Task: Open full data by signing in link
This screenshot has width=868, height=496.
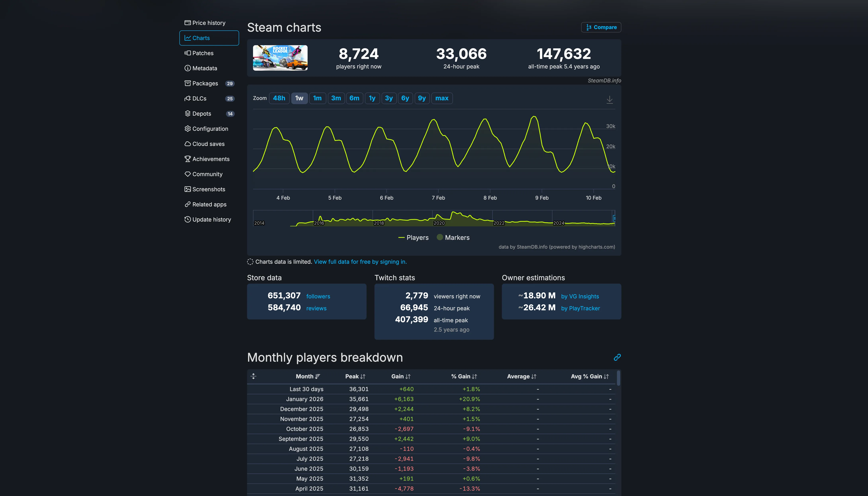Action: (360, 262)
